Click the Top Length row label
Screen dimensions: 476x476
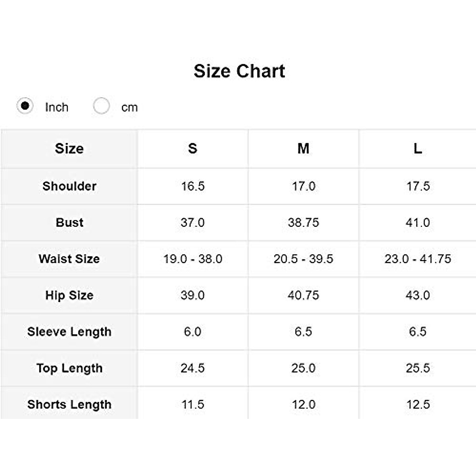(x=69, y=368)
